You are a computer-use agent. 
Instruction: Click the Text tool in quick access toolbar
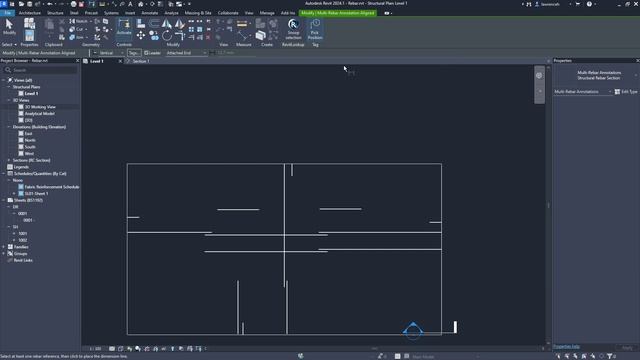pos(130,4)
